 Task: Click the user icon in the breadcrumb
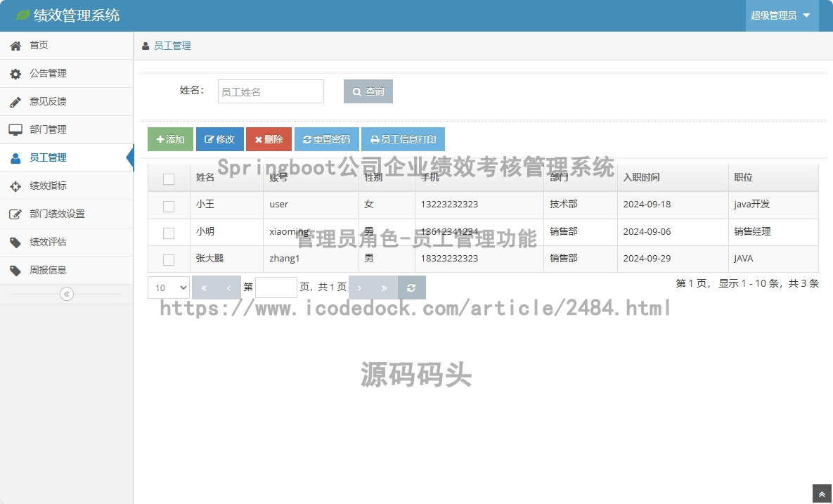[x=145, y=46]
